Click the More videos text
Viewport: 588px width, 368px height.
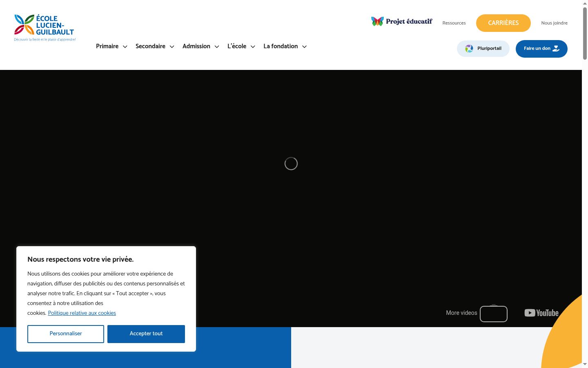click(461, 313)
